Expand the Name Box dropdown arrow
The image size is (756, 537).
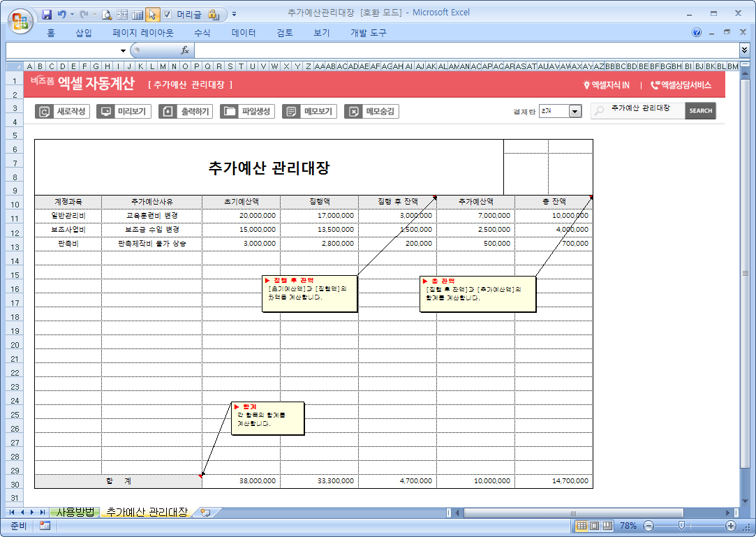pos(123,51)
